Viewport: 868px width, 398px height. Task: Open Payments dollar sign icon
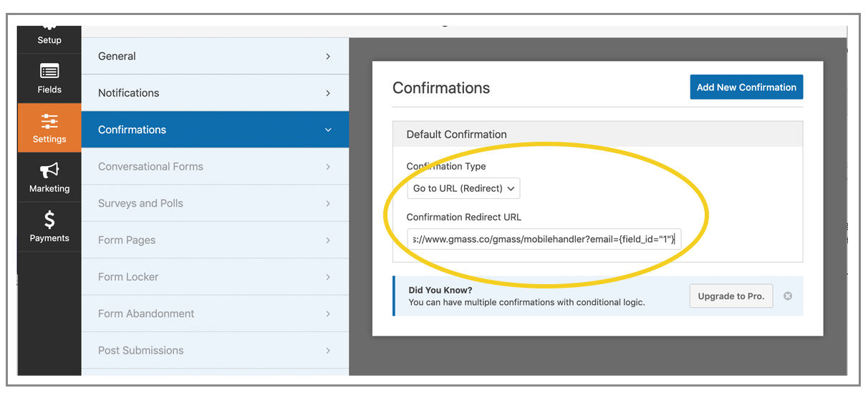49,219
